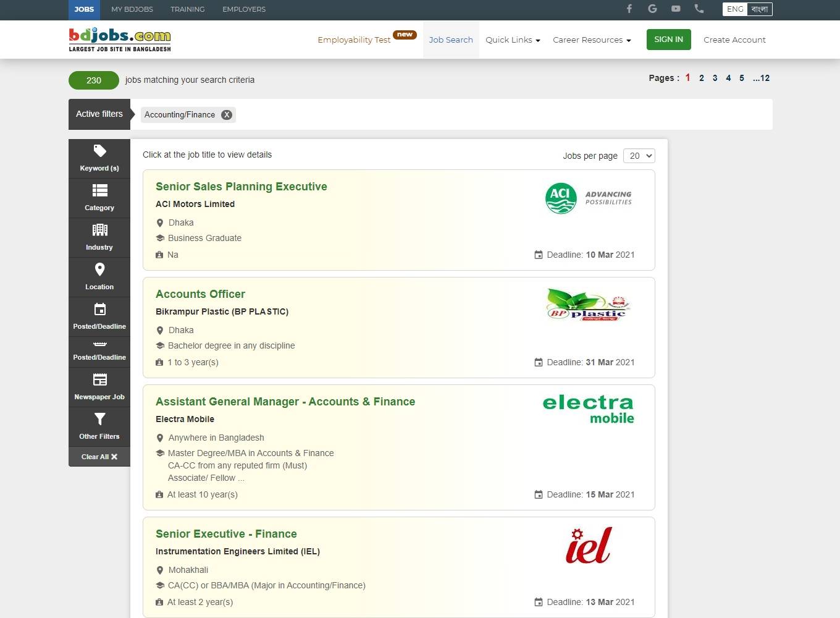
Task: Select the JOBS top tab
Action: (84, 9)
